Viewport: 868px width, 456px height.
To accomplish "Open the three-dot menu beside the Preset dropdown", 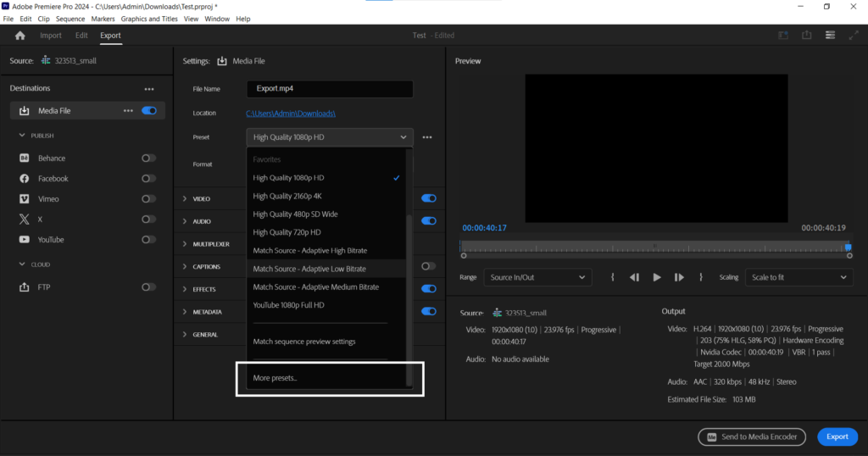I will pyautogui.click(x=428, y=137).
